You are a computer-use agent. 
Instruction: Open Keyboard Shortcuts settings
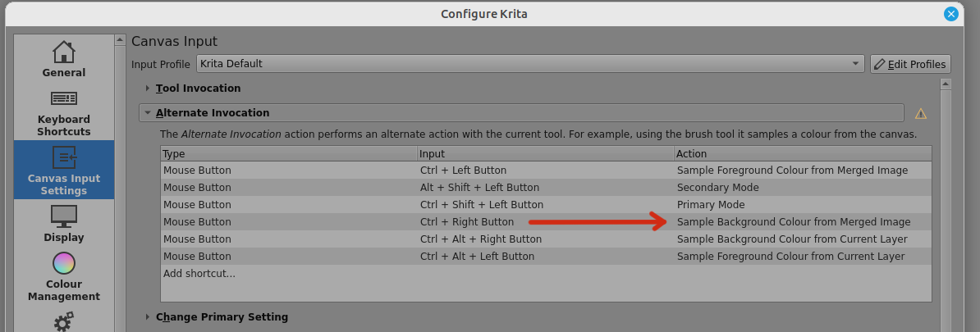(x=64, y=112)
